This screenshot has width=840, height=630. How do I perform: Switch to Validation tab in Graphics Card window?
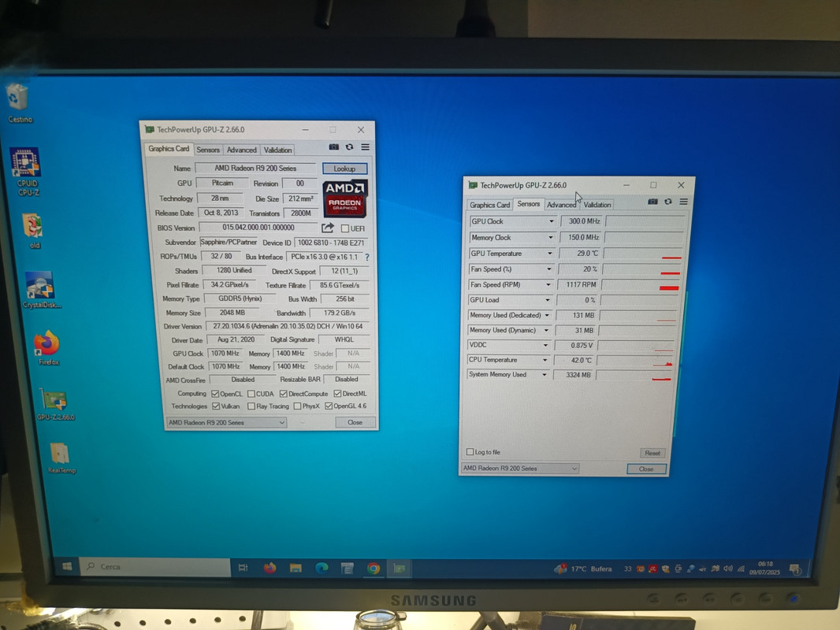coord(277,150)
